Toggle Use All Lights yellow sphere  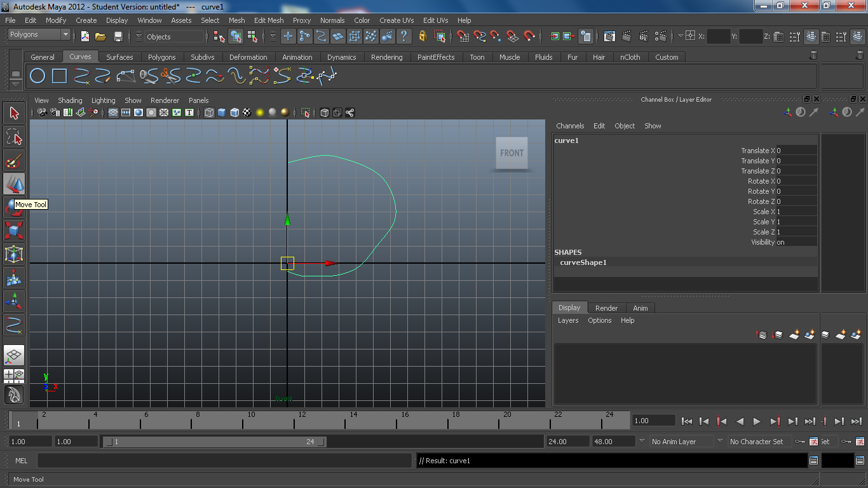coord(260,112)
